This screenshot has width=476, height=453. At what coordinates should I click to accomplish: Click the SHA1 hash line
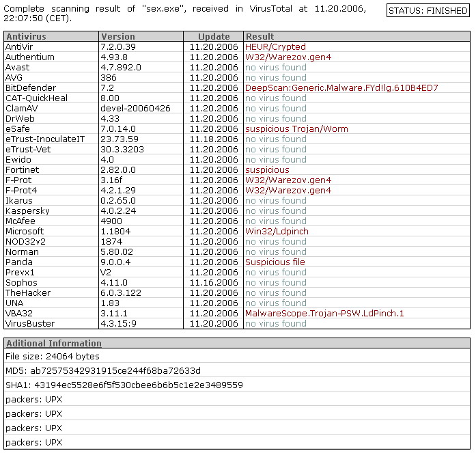coord(124,385)
